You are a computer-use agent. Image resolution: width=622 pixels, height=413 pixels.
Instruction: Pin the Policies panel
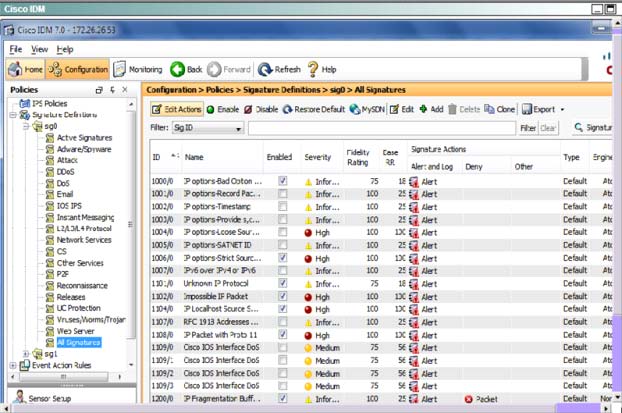point(112,90)
